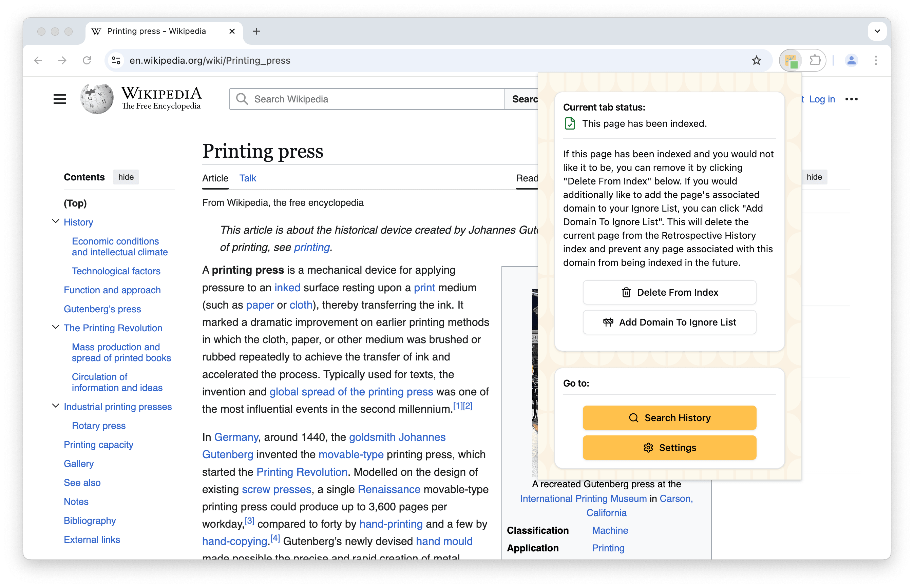Jump to Industrial printing presses section
914x588 pixels.
(118, 407)
